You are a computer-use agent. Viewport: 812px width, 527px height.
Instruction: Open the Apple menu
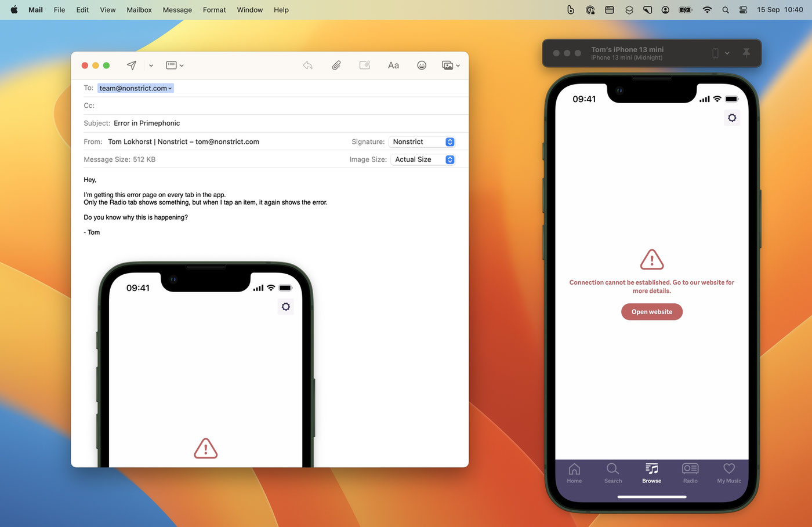(14, 10)
